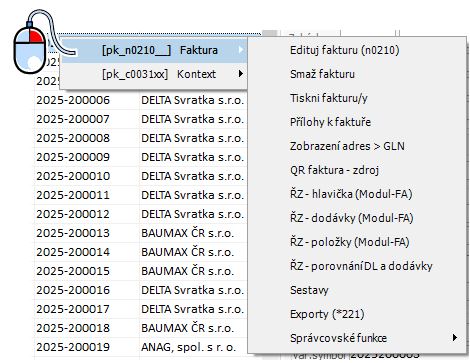This screenshot has width=470, height=363.
Task: Click DELTA Svratka s.r.o. in row 2025-200017
Action: click(192, 309)
